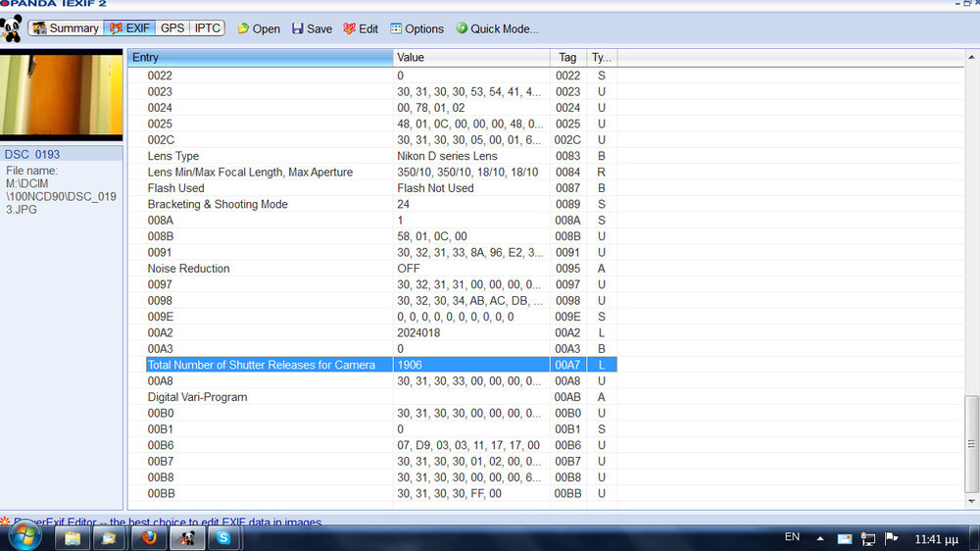Viewport: 980px width, 551px height.
Task: Save the EXIF changes
Action: click(312, 29)
